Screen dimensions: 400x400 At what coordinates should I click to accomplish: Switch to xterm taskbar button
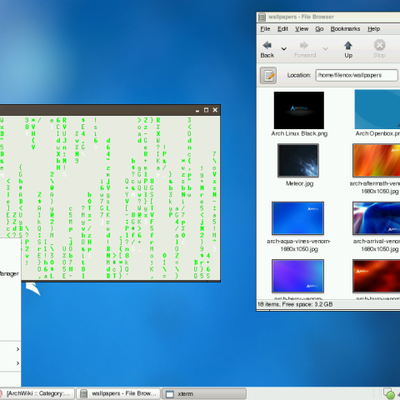tap(204, 394)
